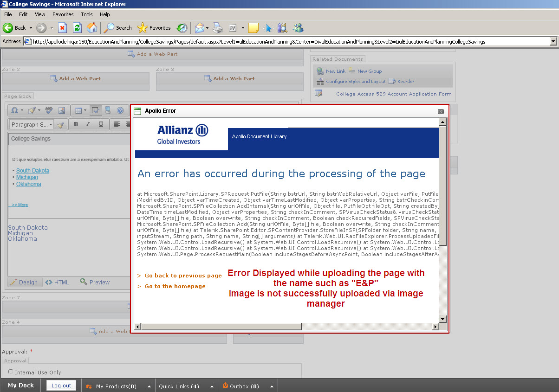Screen dimensions: 559x392
Task: Open the Tools menu
Action: [x=87, y=14]
